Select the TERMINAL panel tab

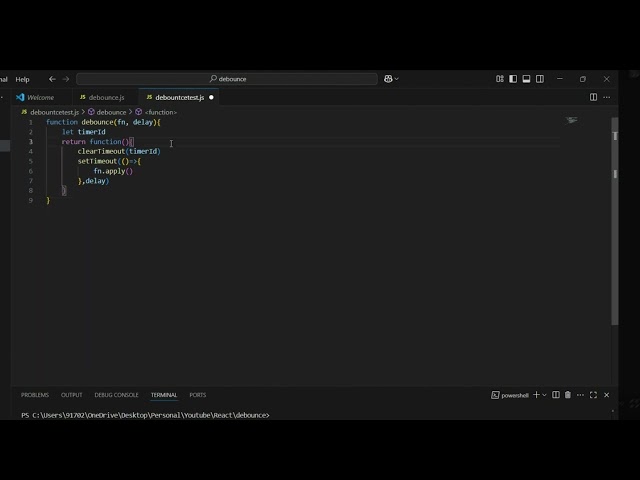[164, 395]
